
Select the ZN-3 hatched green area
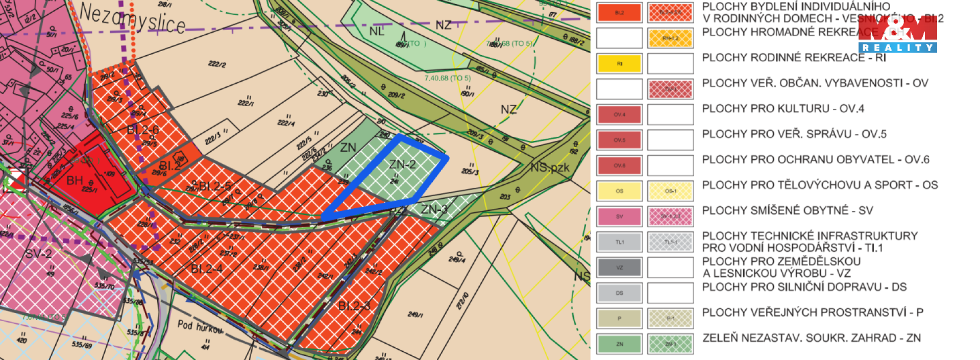click(438, 209)
